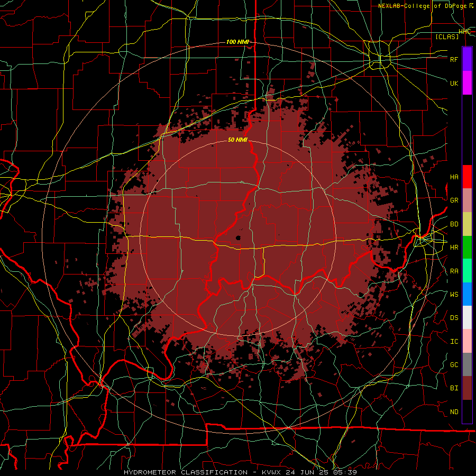Click the "HR" legend label
Image resolution: width=476 pixels, height=476 pixels.
[454, 248]
